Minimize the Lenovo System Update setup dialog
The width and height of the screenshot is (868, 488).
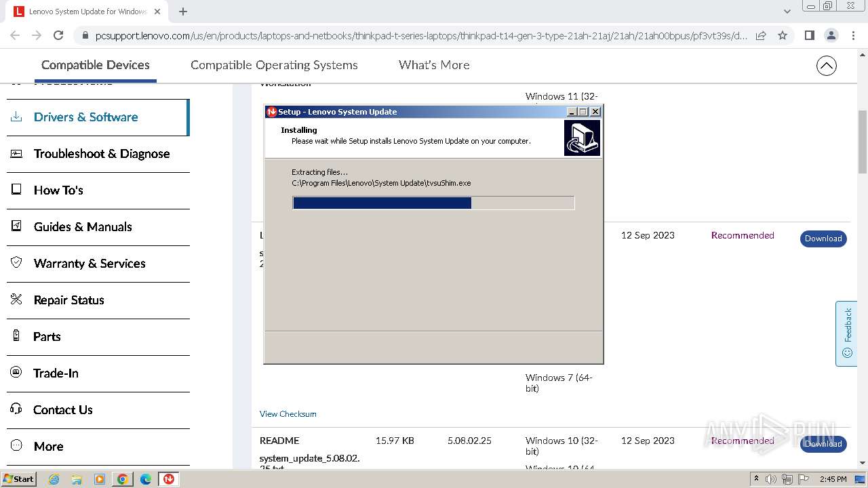[572, 112]
